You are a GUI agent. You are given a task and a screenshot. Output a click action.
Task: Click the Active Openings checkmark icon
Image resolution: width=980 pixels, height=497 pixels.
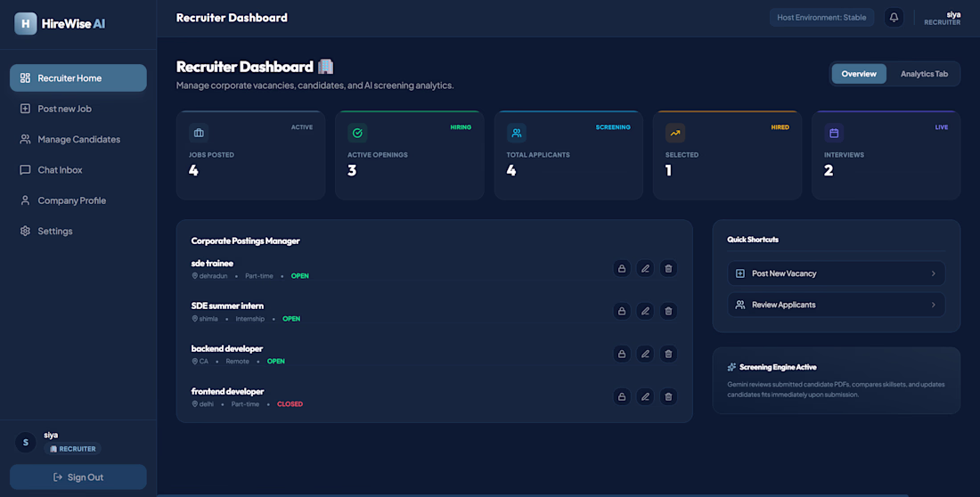pos(357,133)
